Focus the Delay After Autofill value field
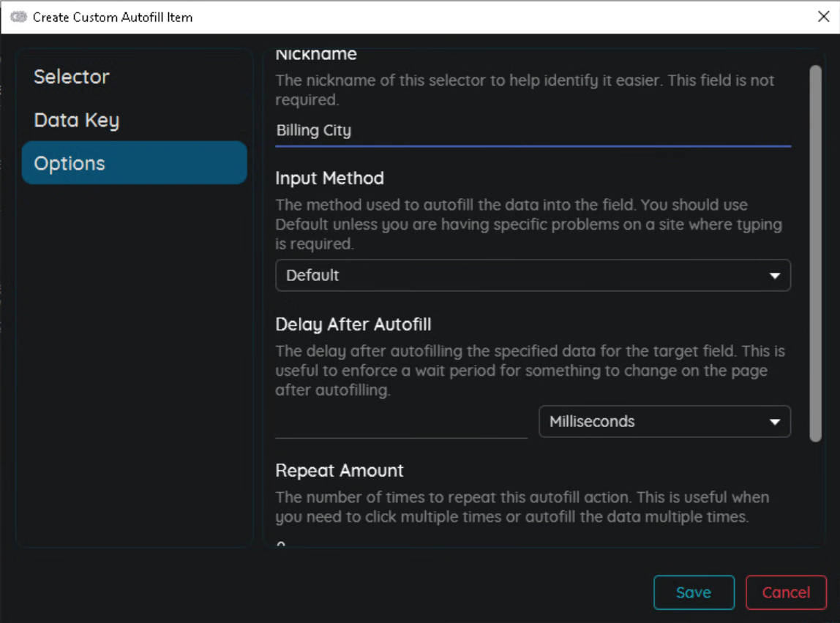The width and height of the screenshot is (840, 623). (400, 423)
